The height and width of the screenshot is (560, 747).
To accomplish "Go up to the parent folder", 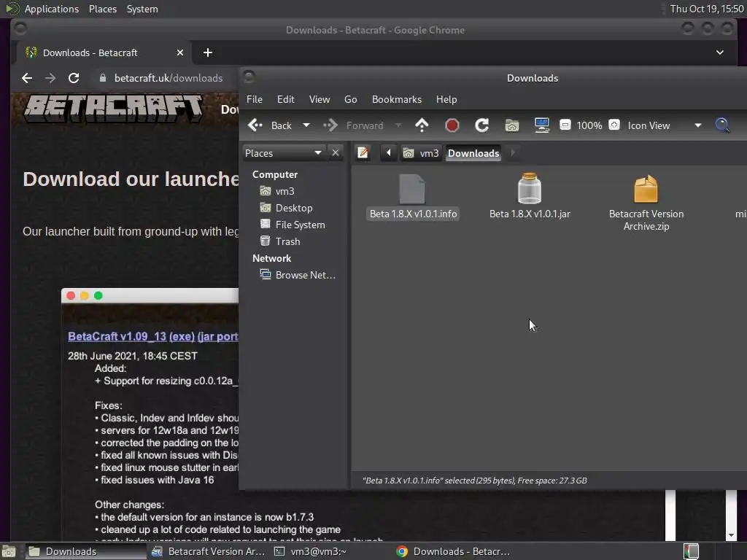I will 422,125.
